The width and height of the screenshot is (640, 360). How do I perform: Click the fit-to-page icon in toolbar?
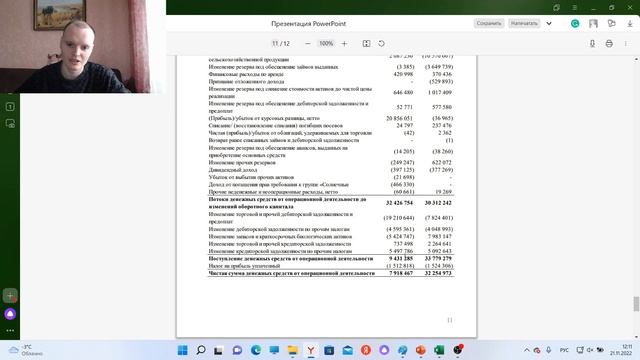point(367,44)
